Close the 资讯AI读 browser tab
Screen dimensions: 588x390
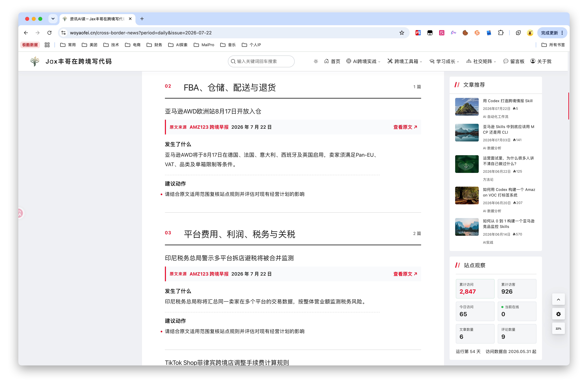click(130, 19)
